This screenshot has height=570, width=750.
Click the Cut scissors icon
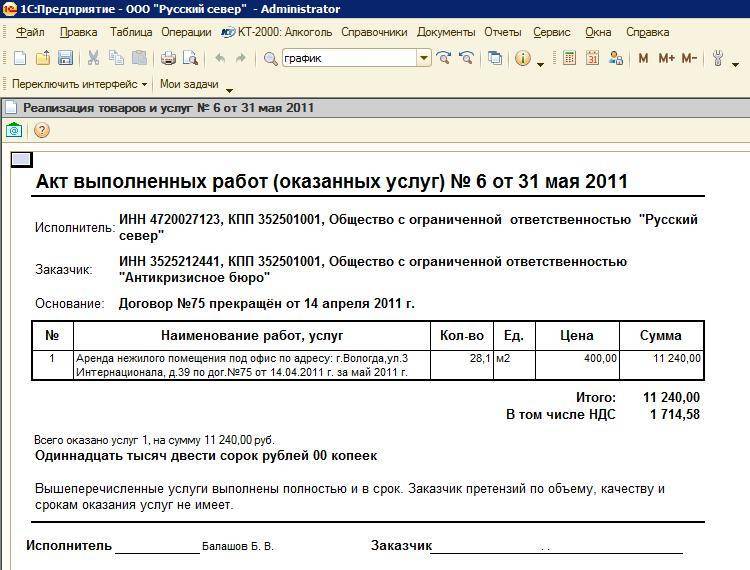point(93,59)
